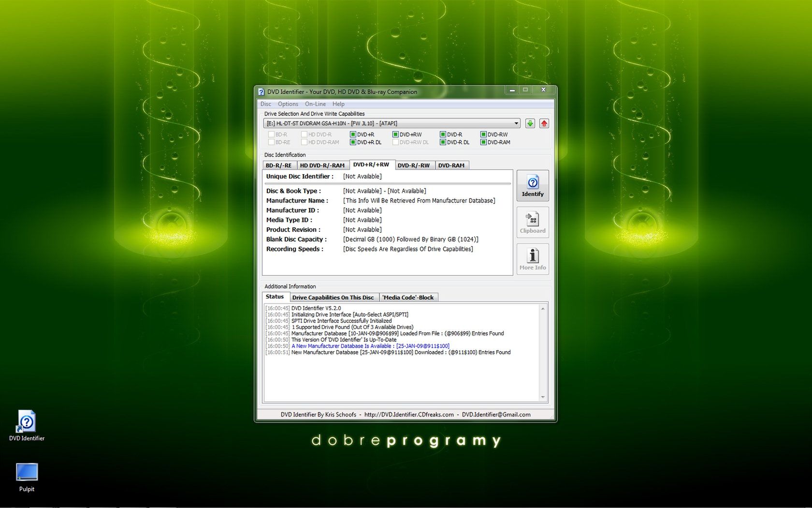Click the red up-arrow eject button

pyautogui.click(x=544, y=123)
